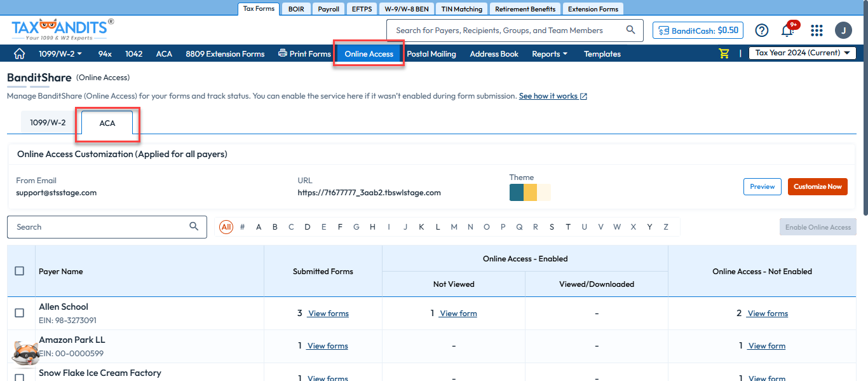Image resolution: width=868 pixels, height=381 pixels.
Task: Filter payers by letter Z
Action: pyautogui.click(x=666, y=227)
